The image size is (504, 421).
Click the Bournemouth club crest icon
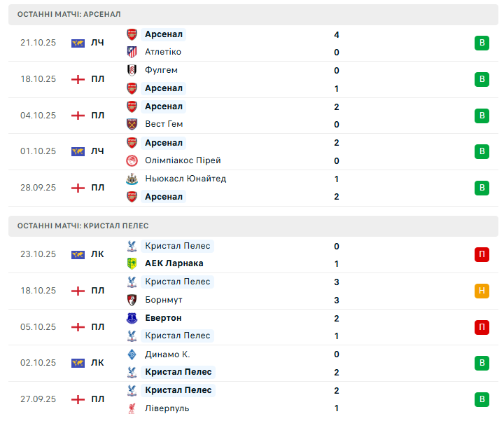[x=132, y=300]
